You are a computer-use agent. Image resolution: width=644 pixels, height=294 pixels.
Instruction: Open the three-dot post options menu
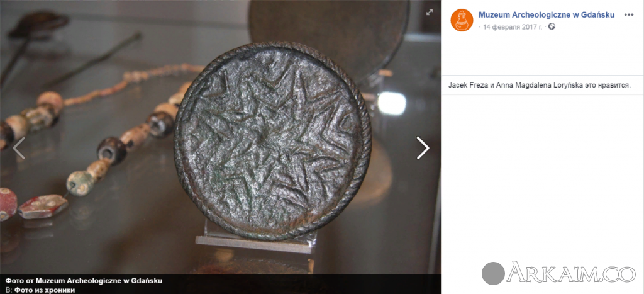(629, 15)
